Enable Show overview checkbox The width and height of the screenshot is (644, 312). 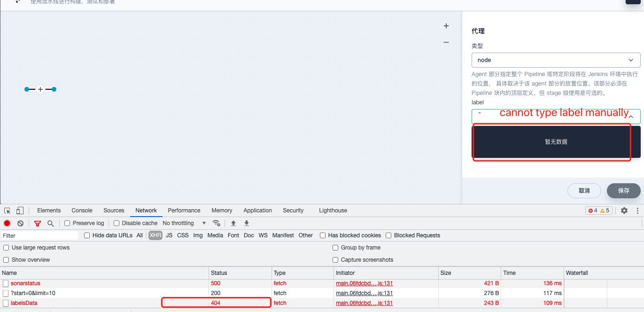tap(6, 260)
